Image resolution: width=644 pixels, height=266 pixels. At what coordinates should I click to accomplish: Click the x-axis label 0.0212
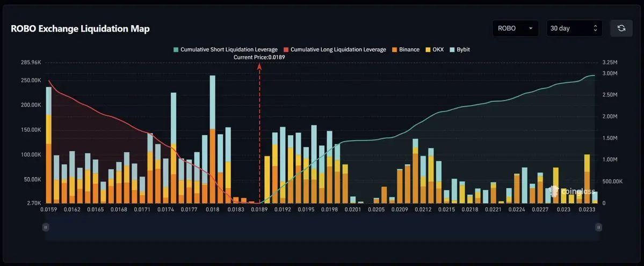pyautogui.click(x=423, y=210)
